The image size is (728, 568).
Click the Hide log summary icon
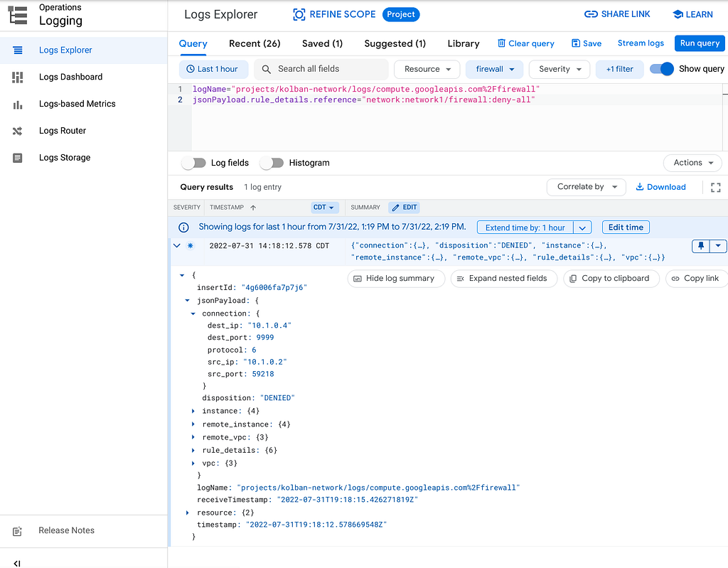click(x=358, y=279)
